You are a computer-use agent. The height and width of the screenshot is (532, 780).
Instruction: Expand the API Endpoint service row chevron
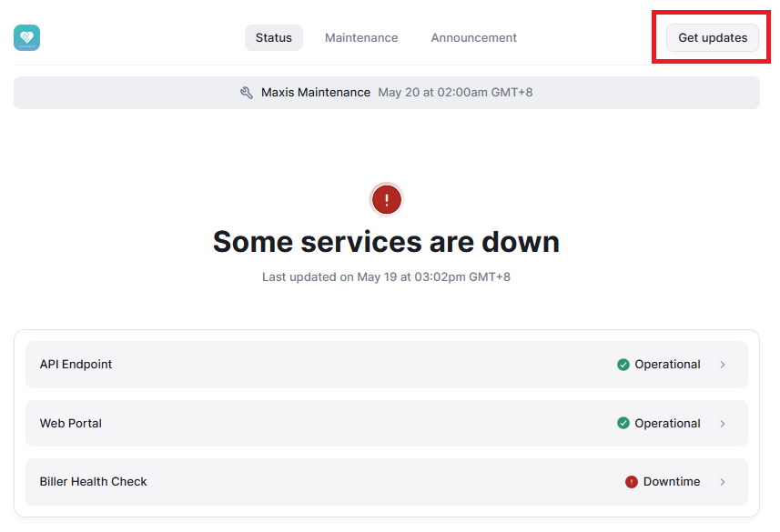[x=722, y=364]
